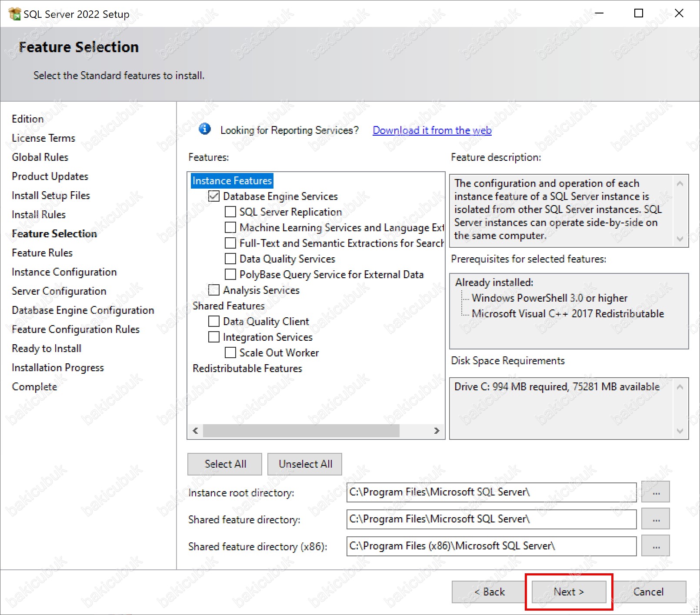Select the Install Rules step

point(39,215)
